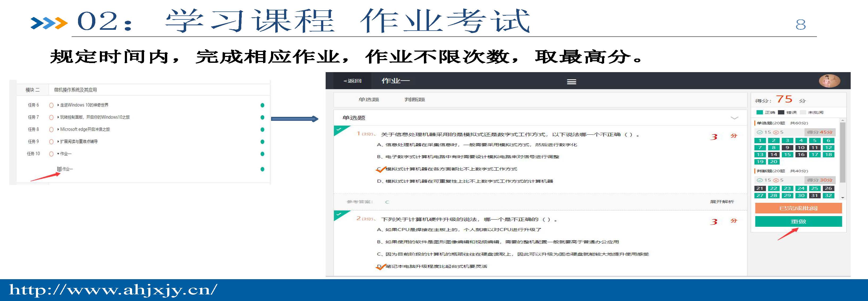This screenshot has height=301, width=868.
Task: Click green 正确 legend swatch
Action: coord(759,112)
